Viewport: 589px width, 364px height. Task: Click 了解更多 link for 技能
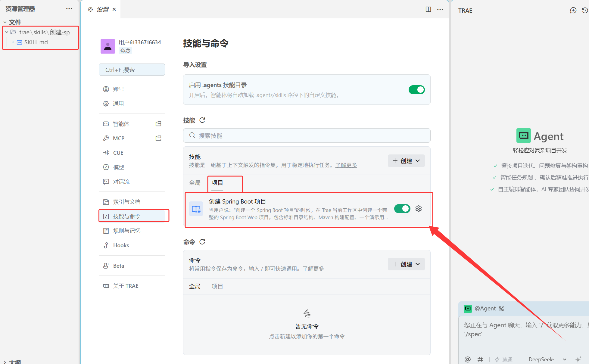point(346,165)
